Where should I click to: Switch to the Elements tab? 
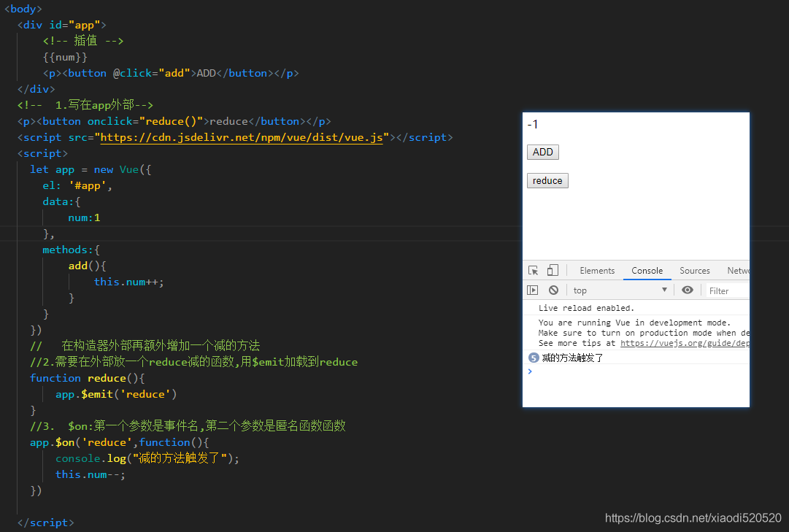(x=597, y=271)
